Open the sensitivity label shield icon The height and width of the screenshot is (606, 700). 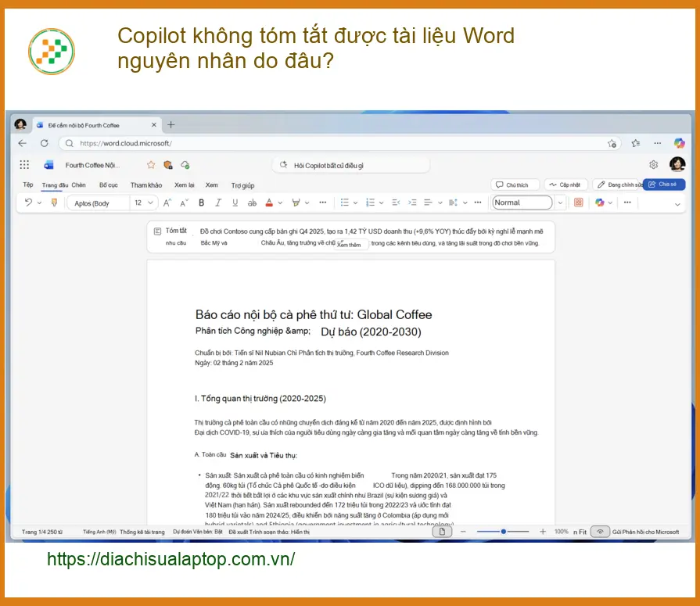(168, 165)
